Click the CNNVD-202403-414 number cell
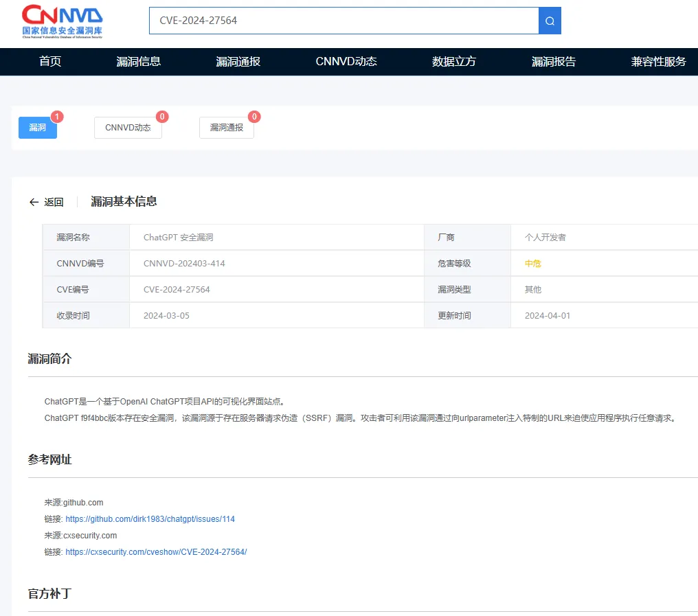The image size is (698, 616). pyautogui.click(x=184, y=264)
